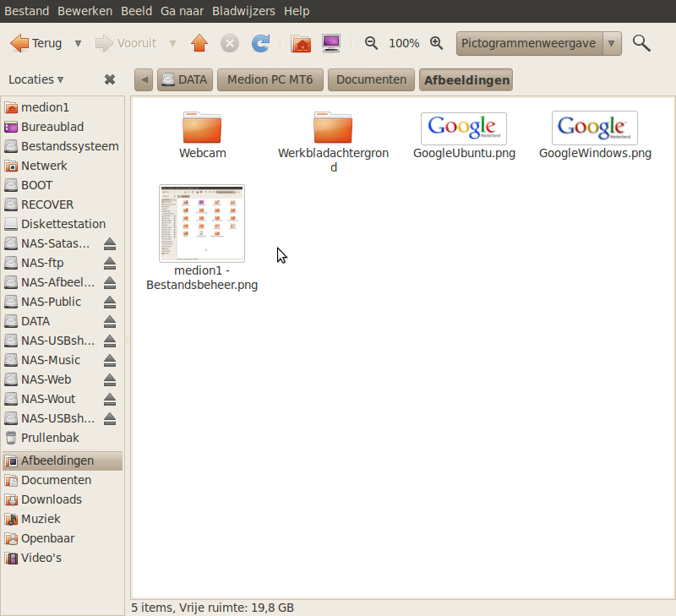Viewport: 676px width, 616px height.
Task: Select the GoogleUbuntu.png thumbnail
Action: (464, 128)
